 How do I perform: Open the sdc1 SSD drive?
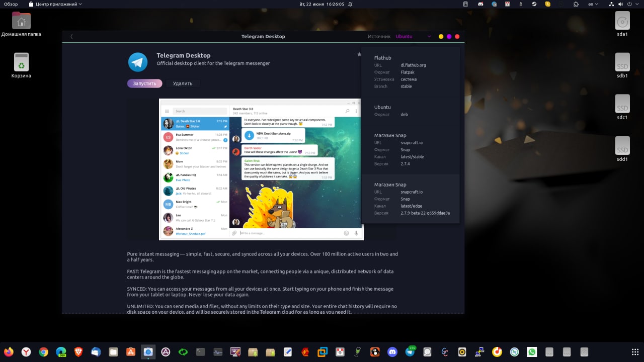[622, 107]
